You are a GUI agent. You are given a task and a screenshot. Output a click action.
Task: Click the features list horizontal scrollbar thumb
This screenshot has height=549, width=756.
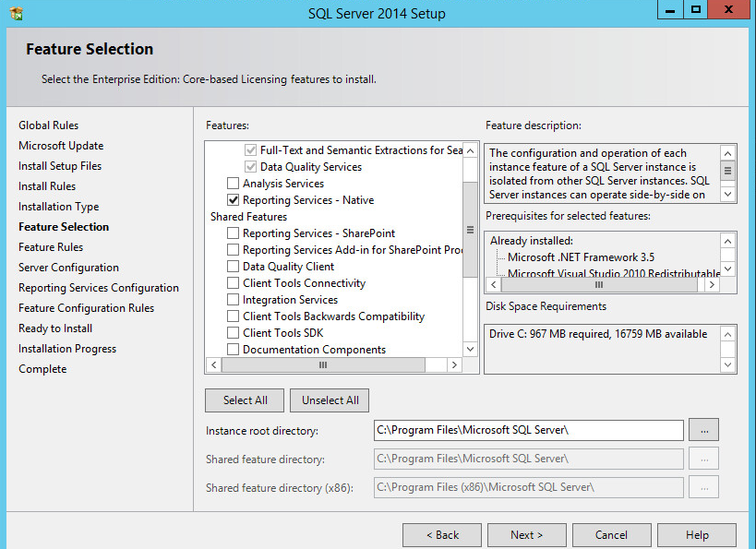click(x=323, y=364)
